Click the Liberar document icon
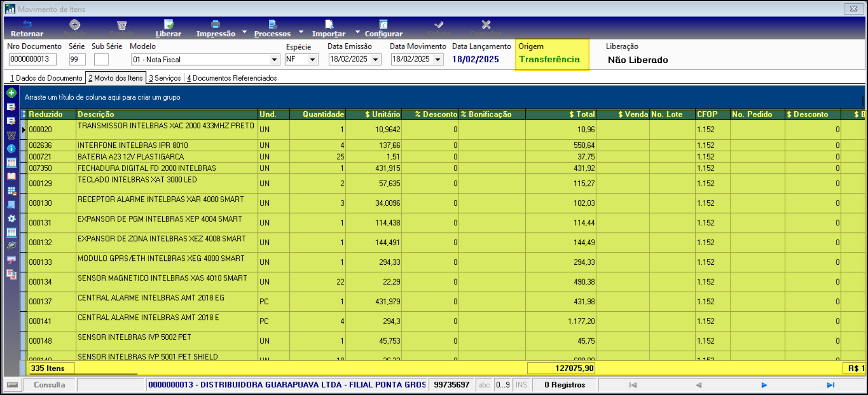868x395 pixels. coord(168,24)
